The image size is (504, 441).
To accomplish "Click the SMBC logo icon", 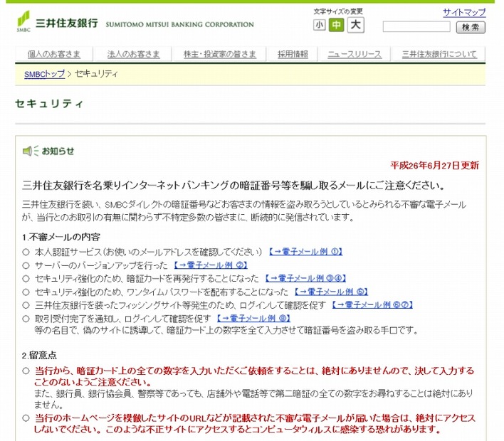I will [x=23, y=21].
